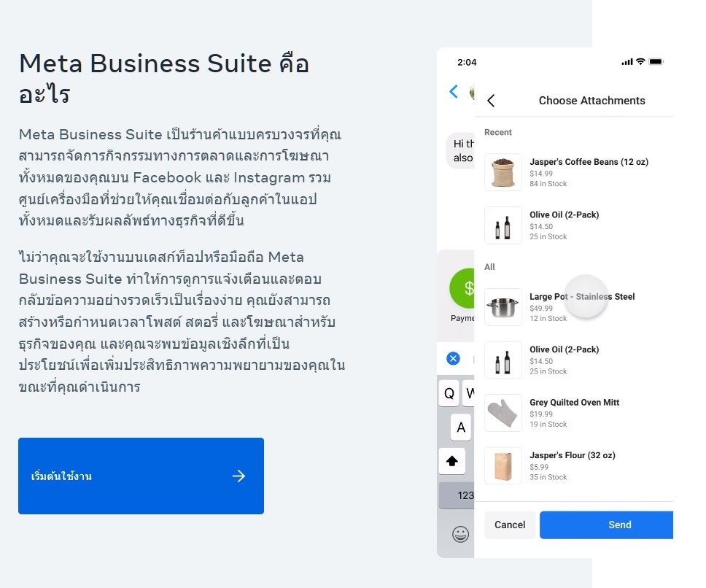Tap the chat message bubble starting with Hi

coord(460,150)
